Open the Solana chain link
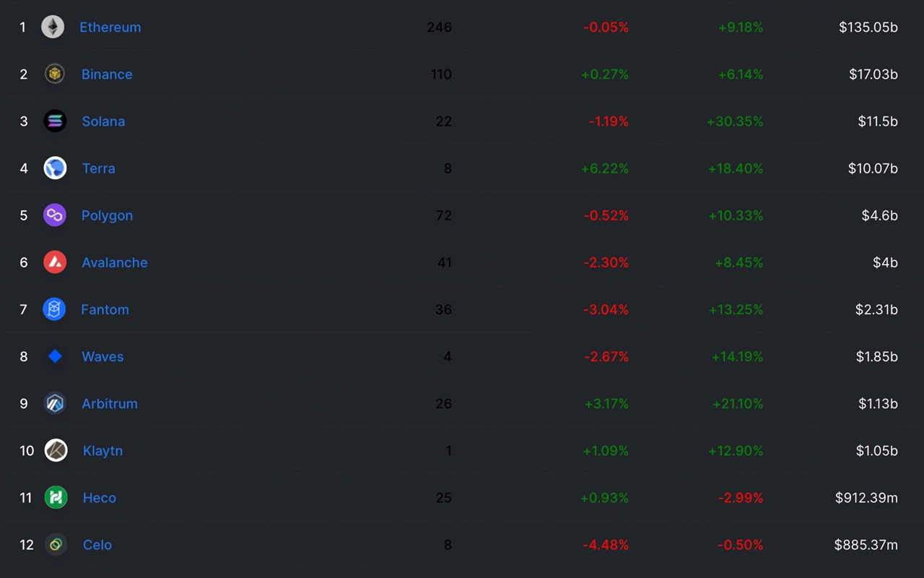The width and height of the screenshot is (924, 578). 103,121
